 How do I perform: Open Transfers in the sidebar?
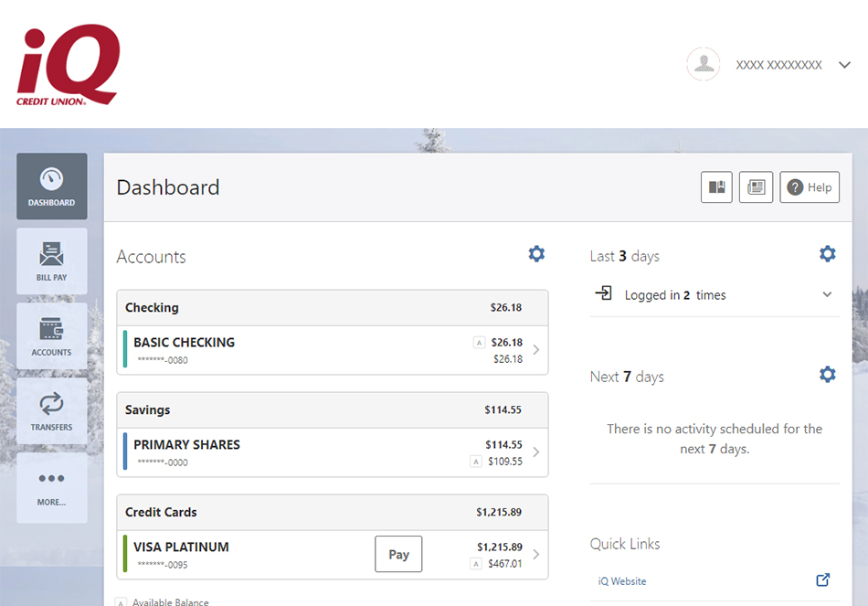(x=52, y=411)
